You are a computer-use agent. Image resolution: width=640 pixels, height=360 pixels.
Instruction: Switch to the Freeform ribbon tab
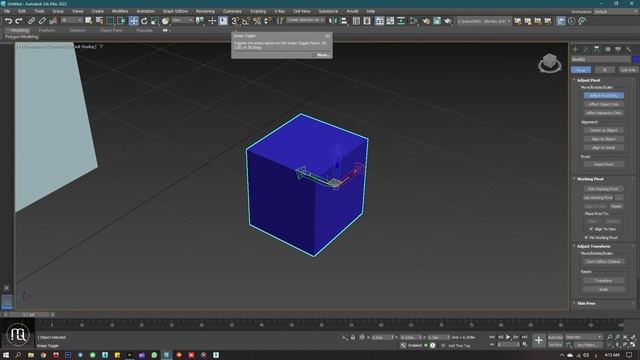[x=47, y=30]
